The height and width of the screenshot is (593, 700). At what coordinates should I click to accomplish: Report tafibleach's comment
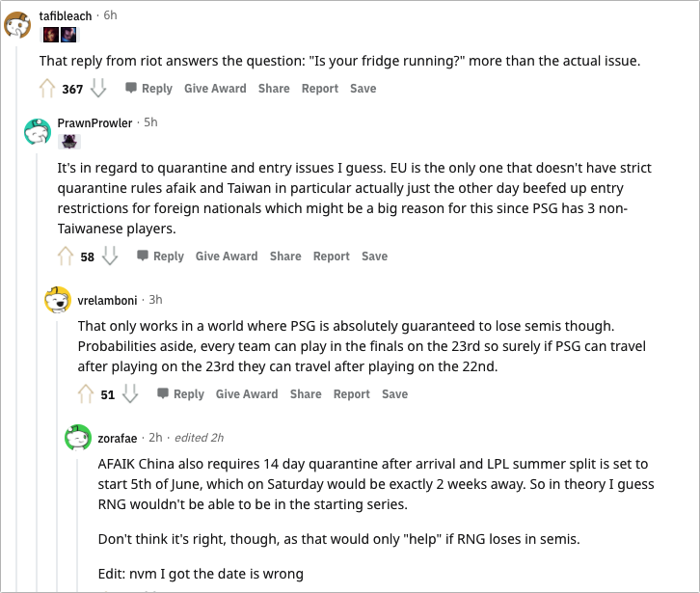point(320,89)
